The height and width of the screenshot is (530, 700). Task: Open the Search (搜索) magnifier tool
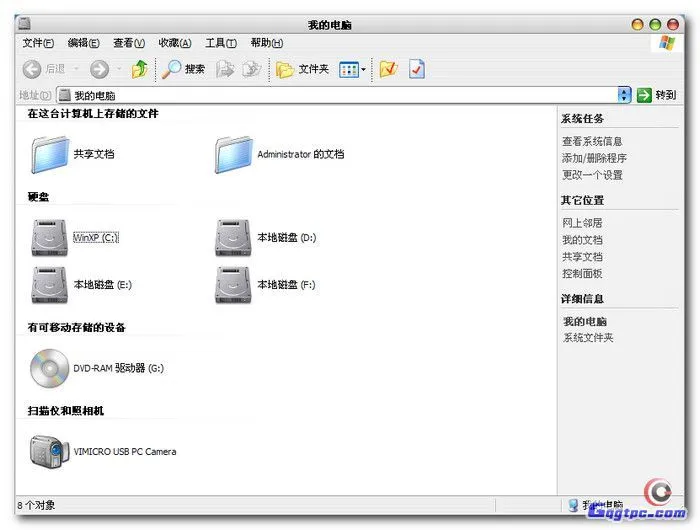(x=171, y=69)
